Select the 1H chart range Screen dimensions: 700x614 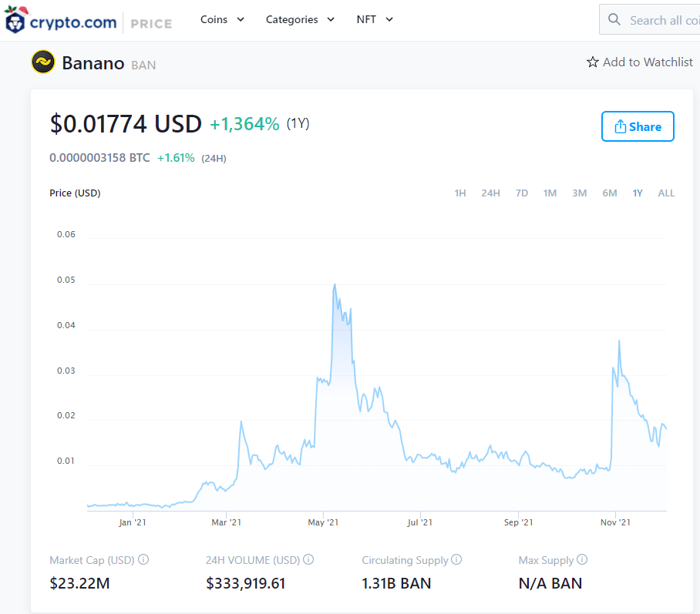coord(460,193)
